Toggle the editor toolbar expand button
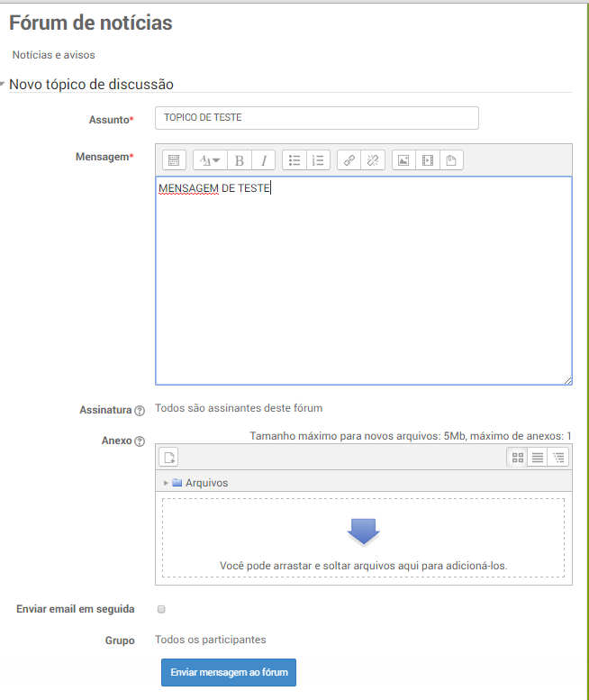 tap(174, 160)
